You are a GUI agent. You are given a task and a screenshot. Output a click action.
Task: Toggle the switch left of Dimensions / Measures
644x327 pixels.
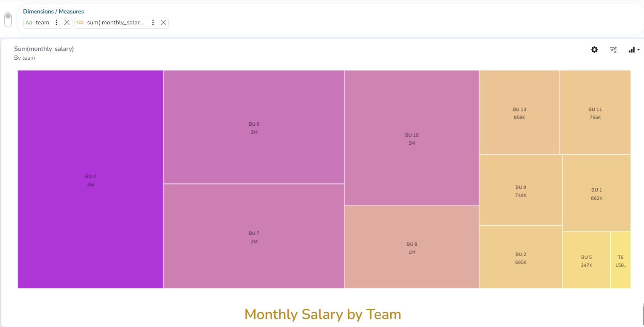point(8,19)
